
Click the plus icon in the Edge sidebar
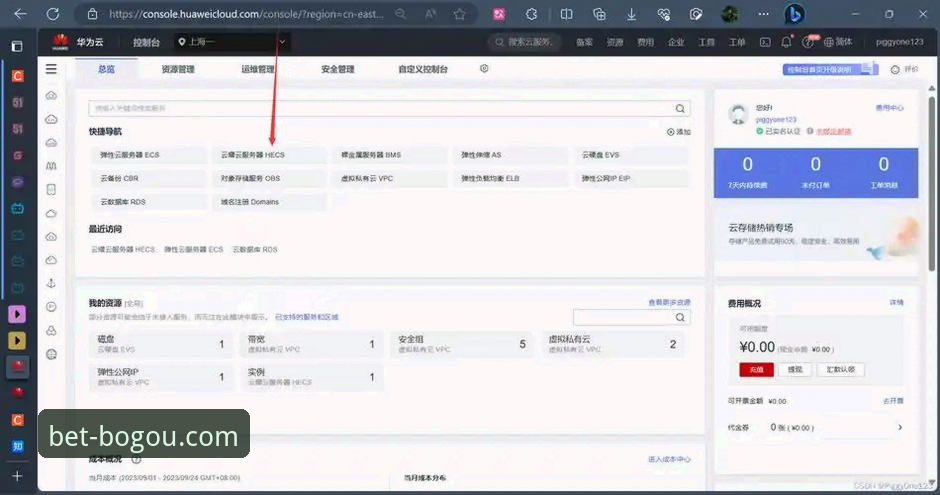[17, 476]
